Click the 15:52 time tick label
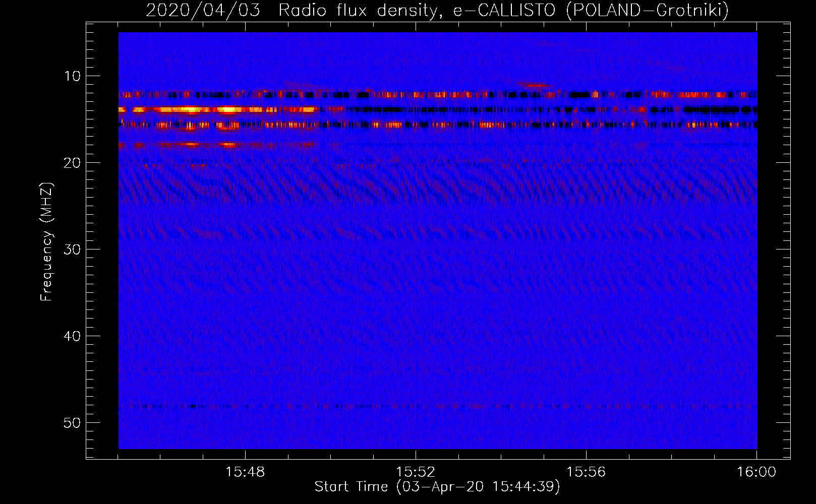Viewport: 816px width, 504px height. [416, 472]
